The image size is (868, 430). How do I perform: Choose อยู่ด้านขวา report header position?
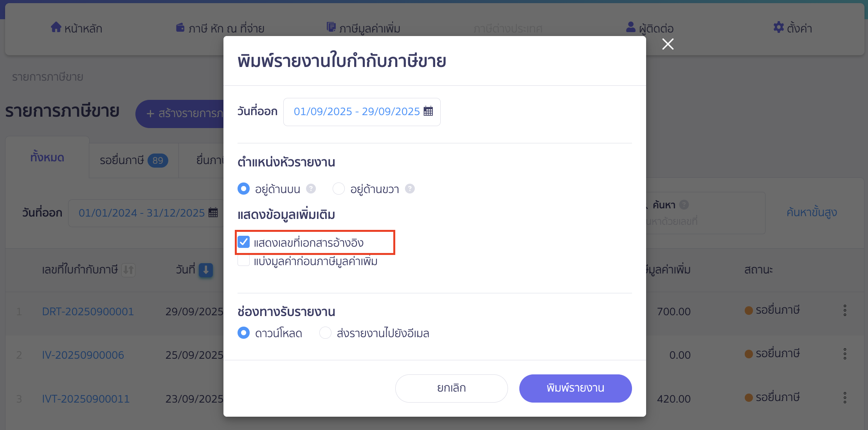[339, 188]
